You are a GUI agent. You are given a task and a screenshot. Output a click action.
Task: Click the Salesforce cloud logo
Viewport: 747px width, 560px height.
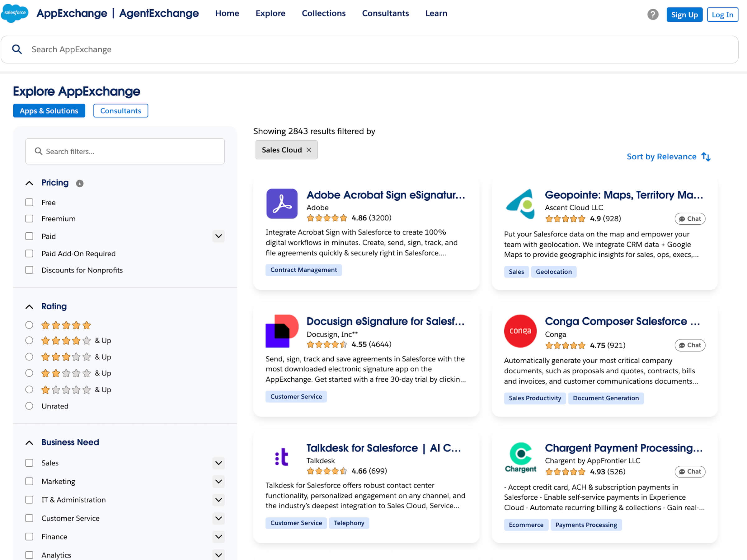(15, 13)
